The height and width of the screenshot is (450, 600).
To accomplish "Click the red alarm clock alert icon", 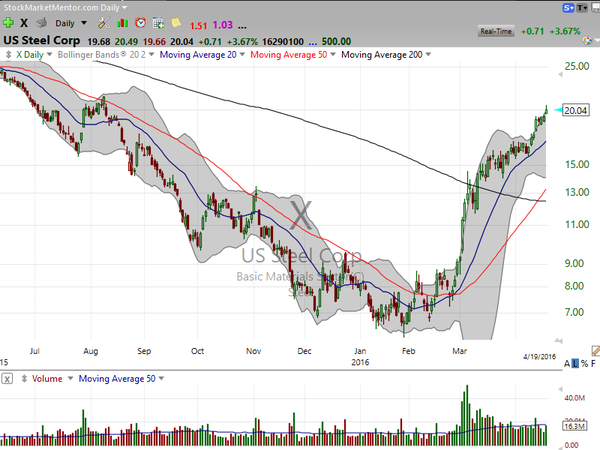I will click(x=140, y=23).
